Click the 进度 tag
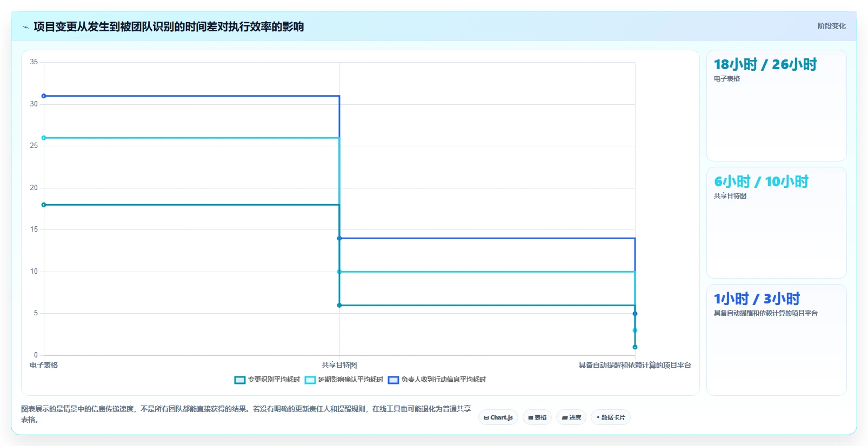Screen dimensions: 868x446 571,417
